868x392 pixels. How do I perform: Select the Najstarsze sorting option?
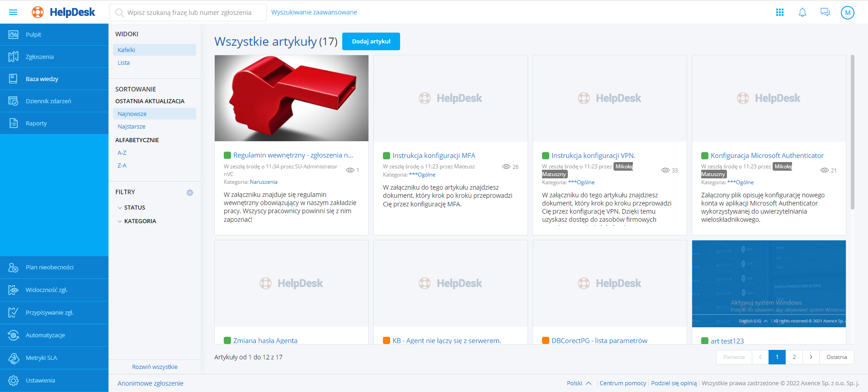click(x=132, y=127)
